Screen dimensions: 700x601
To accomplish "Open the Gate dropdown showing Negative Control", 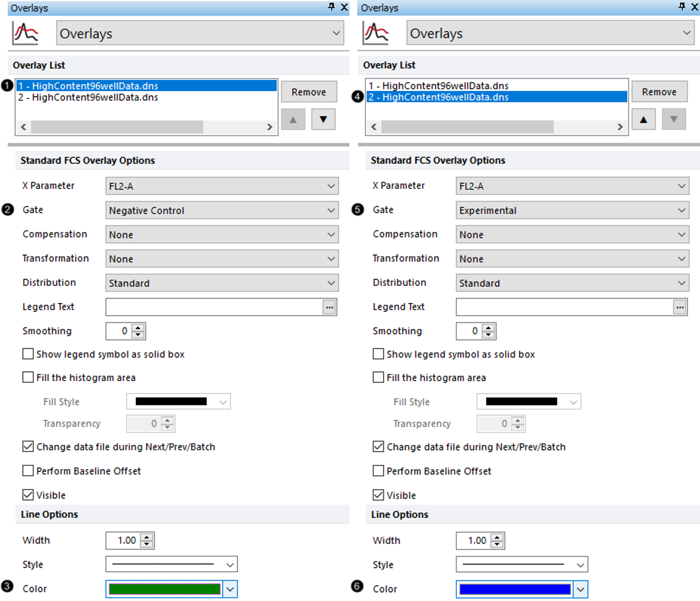I will 222,210.
